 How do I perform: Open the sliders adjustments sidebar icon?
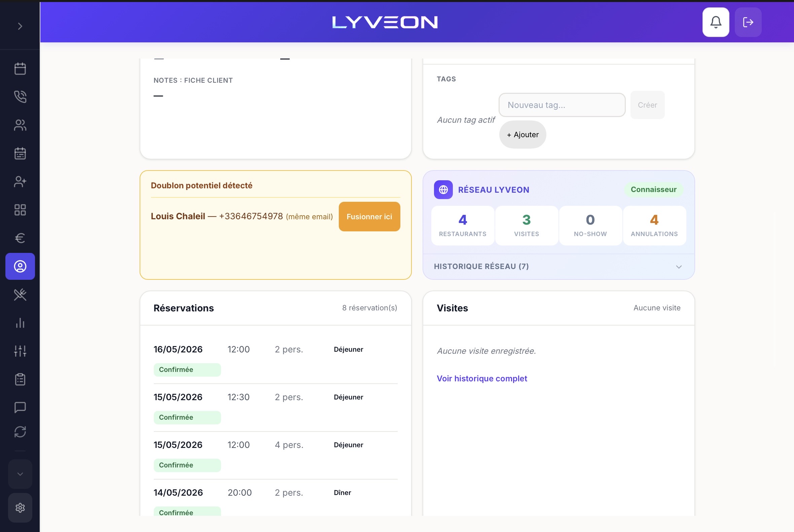pyautogui.click(x=20, y=351)
